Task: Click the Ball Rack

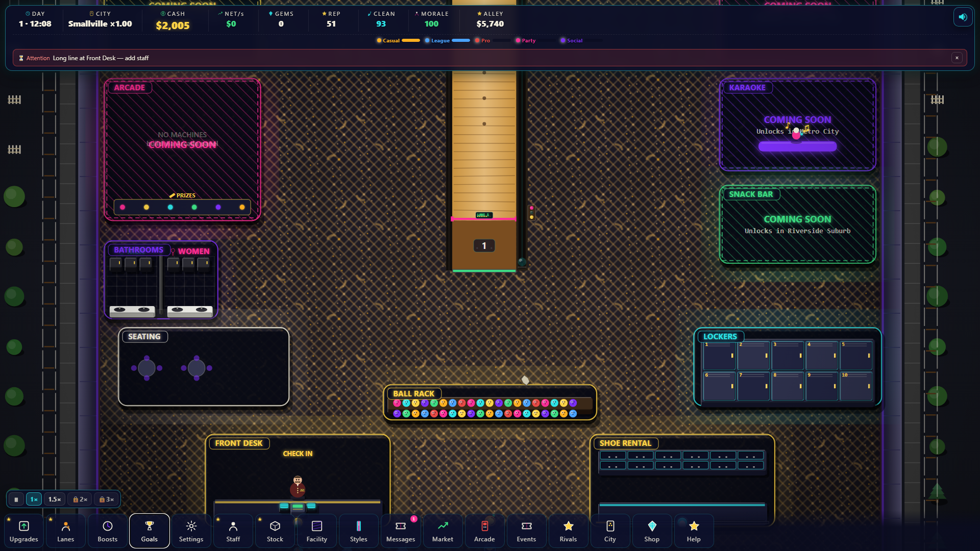Action: point(490,403)
